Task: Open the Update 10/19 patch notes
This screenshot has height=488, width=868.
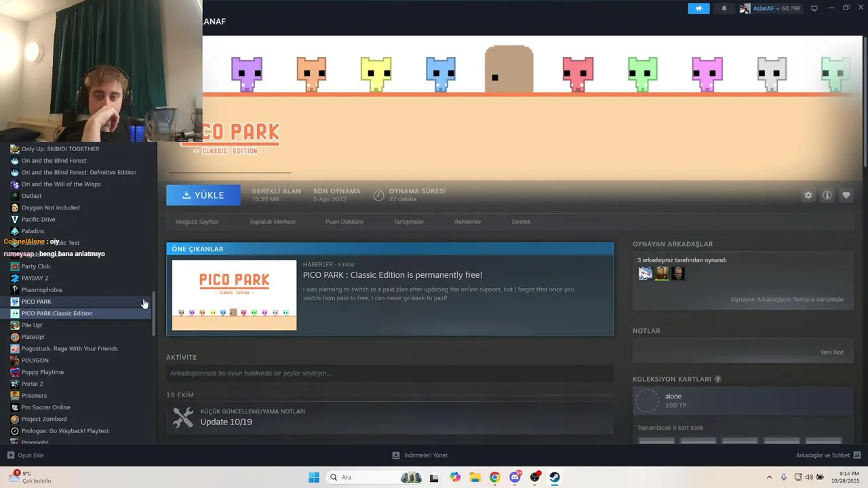Action: click(x=226, y=422)
